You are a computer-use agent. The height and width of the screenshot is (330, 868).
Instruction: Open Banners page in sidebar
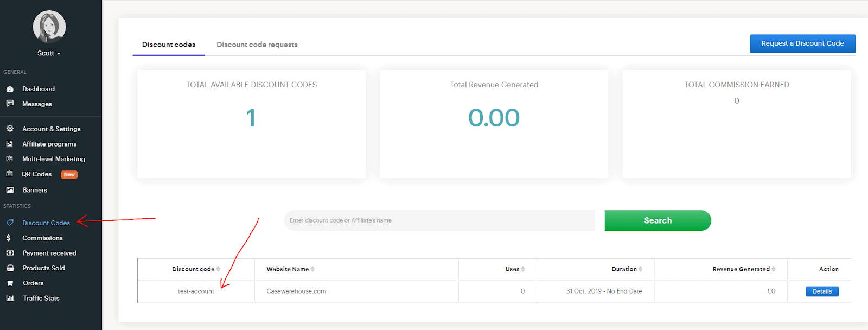pyautogui.click(x=35, y=190)
